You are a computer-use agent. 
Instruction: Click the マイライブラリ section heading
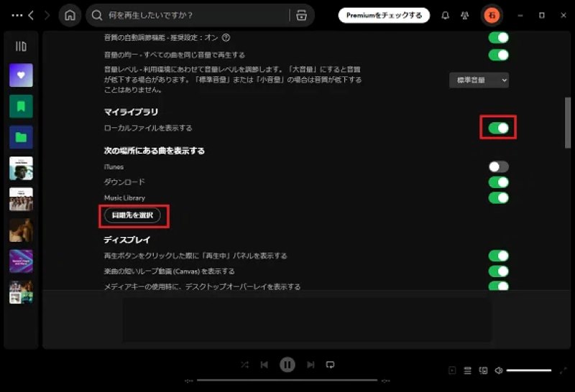pyautogui.click(x=131, y=112)
